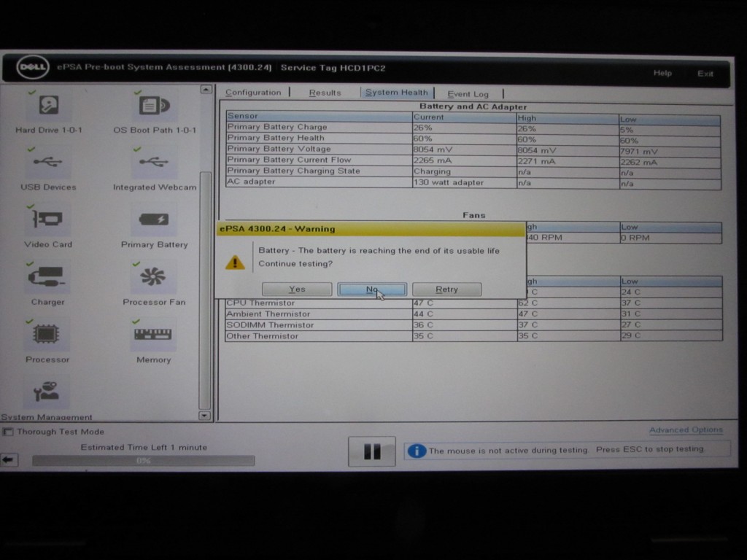Select the Charger icon

click(x=47, y=276)
